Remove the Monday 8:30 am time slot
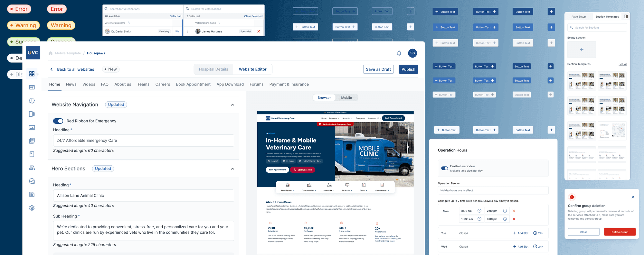The height and width of the screenshot is (255, 644). click(514, 211)
